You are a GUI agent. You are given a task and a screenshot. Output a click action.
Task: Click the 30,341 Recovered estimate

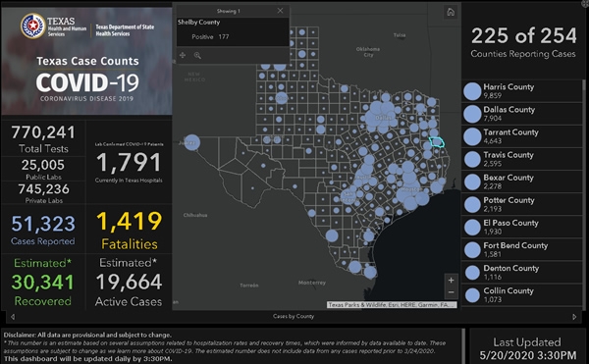pyautogui.click(x=42, y=282)
